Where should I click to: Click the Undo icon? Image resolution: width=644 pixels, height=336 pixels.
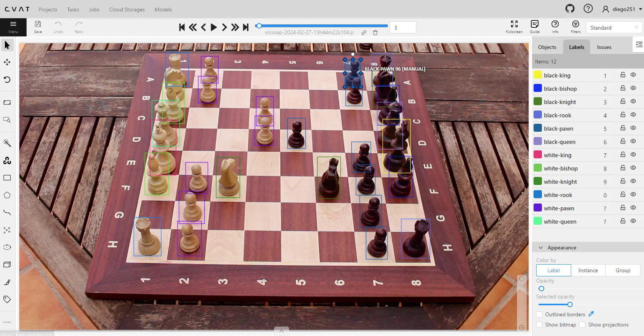tap(58, 27)
